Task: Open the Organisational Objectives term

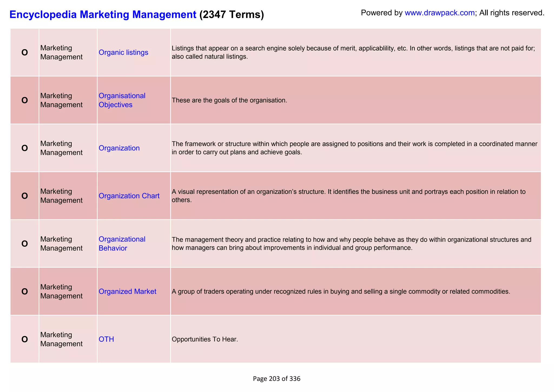Action: click(x=122, y=100)
